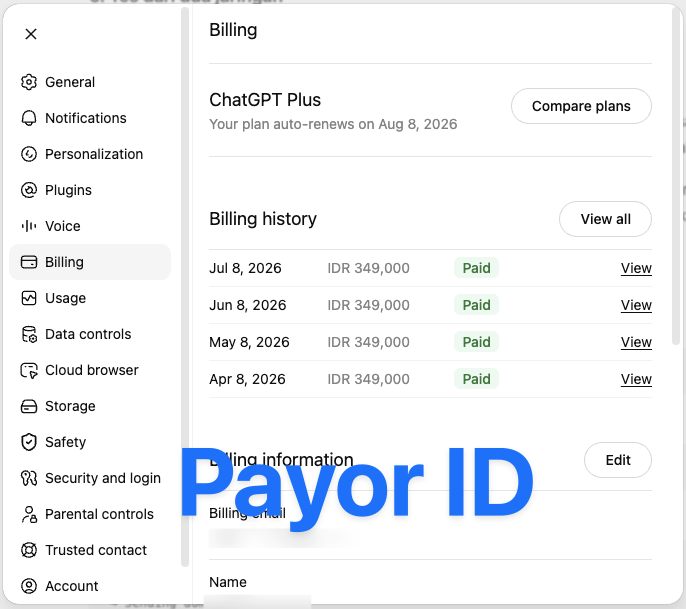View the Jul 8, 2026 invoice
Viewport: 686px width, 609px height.
pyautogui.click(x=636, y=268)
